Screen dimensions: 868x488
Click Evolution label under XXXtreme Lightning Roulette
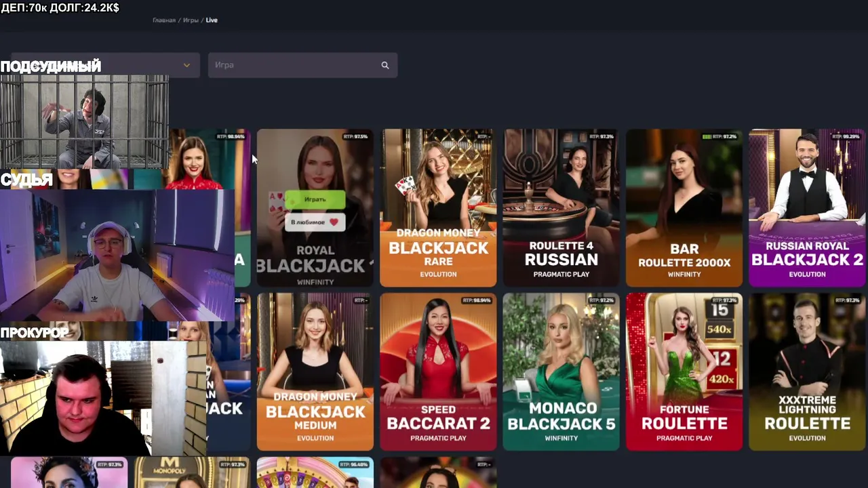[x=807, y=439]
